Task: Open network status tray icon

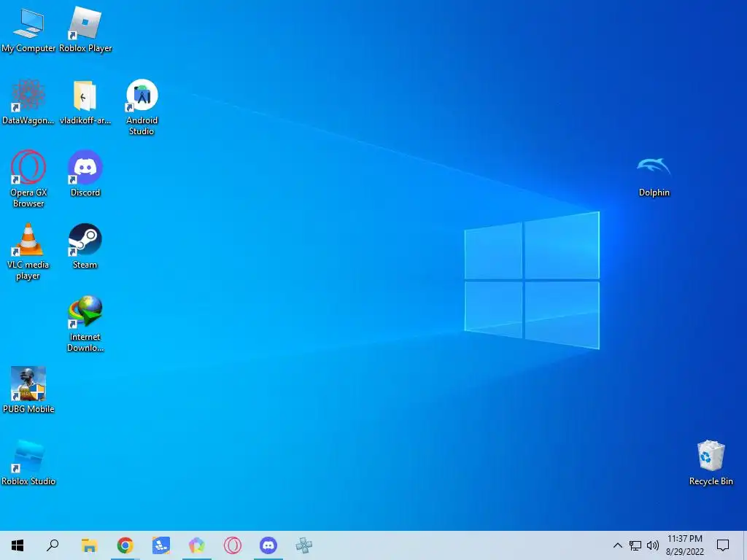Action: point(635,545)
